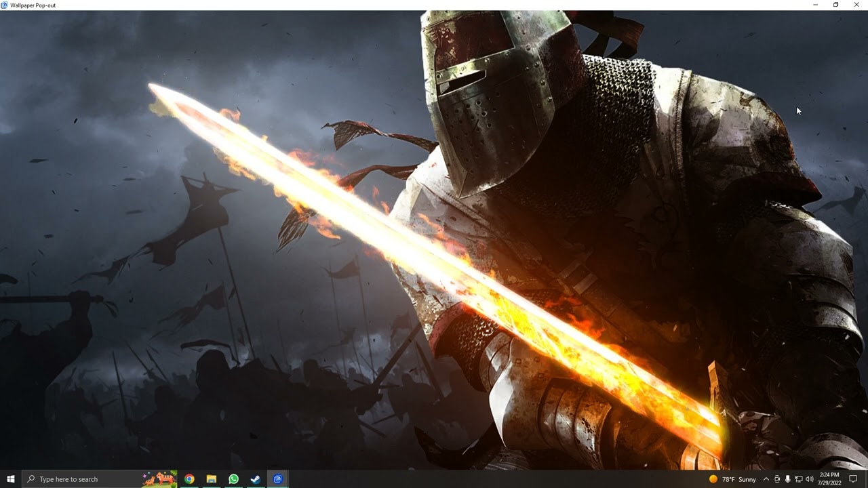Close the Wallpaper Pop-out window
Viewport: 868px width, 488px height.
point(856,5)
